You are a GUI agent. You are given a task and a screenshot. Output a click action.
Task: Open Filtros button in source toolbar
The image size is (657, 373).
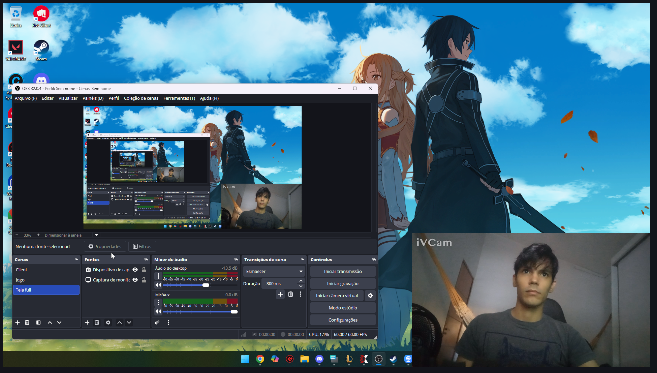click(x=142, y=246)
